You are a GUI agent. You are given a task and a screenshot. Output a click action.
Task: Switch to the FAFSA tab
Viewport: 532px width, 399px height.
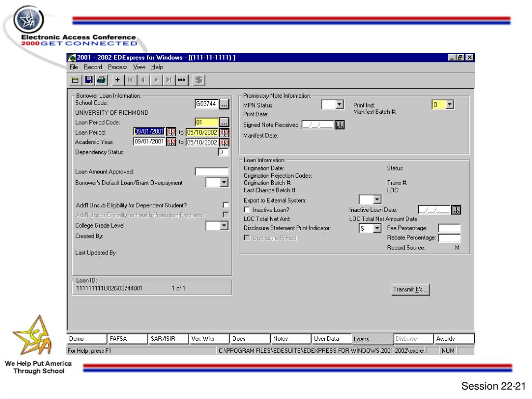[x=126, y=339]
